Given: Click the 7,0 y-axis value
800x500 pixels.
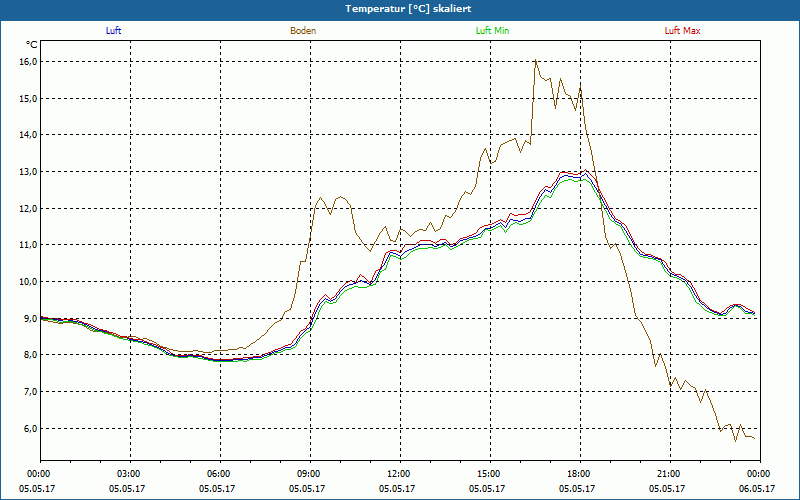Looking at the screenshot, I should point(31,391).
